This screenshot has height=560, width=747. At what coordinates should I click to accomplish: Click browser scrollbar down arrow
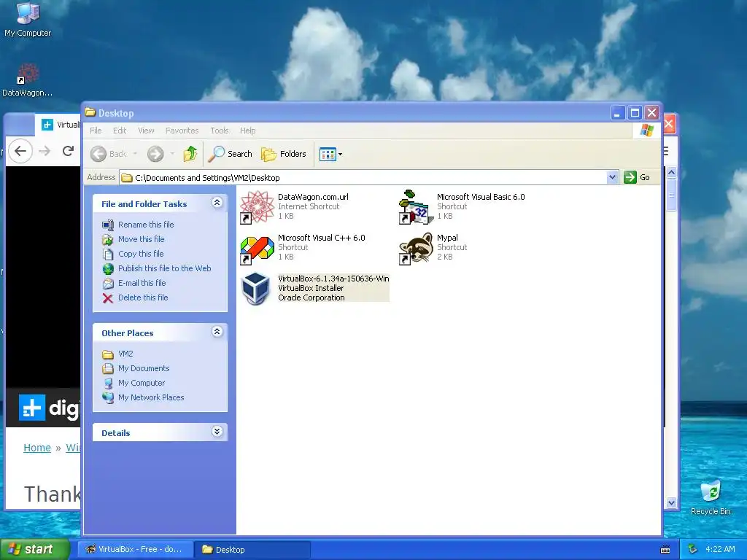pyautogui.click(x=671, y=503)
